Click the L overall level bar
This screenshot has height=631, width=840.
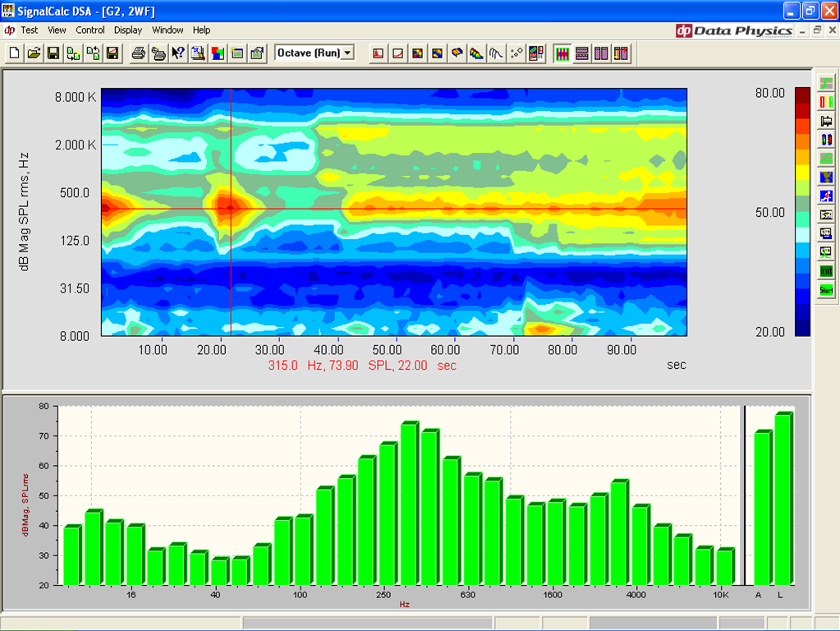point(783,498)
